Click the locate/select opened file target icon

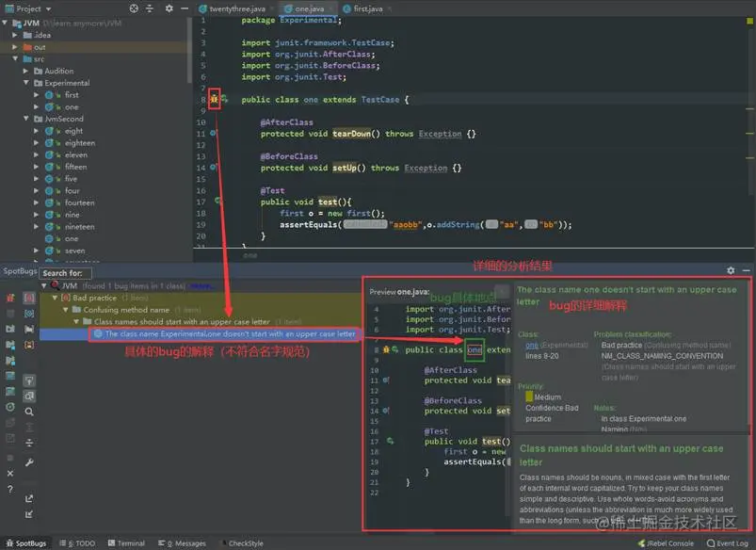click(x=134, y=8)
